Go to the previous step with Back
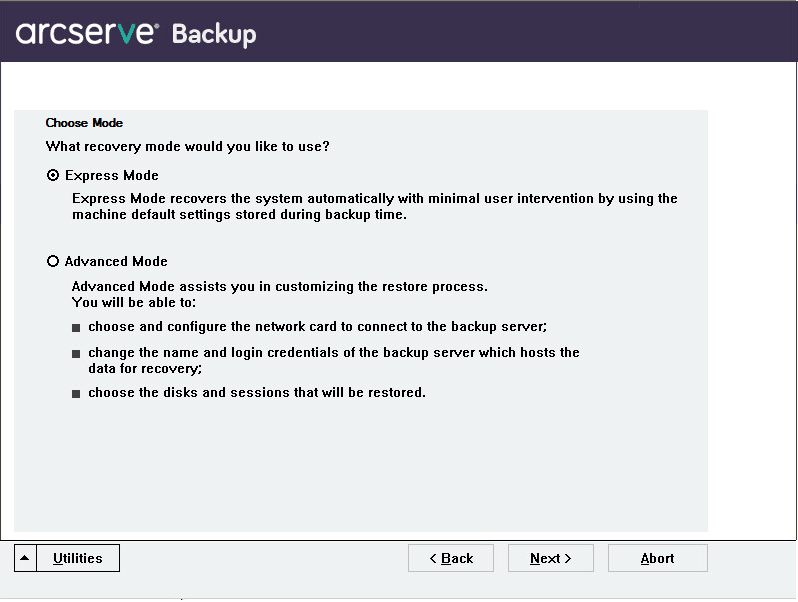The width and height of the screenshot is (798, 602). tap(451, 558)
